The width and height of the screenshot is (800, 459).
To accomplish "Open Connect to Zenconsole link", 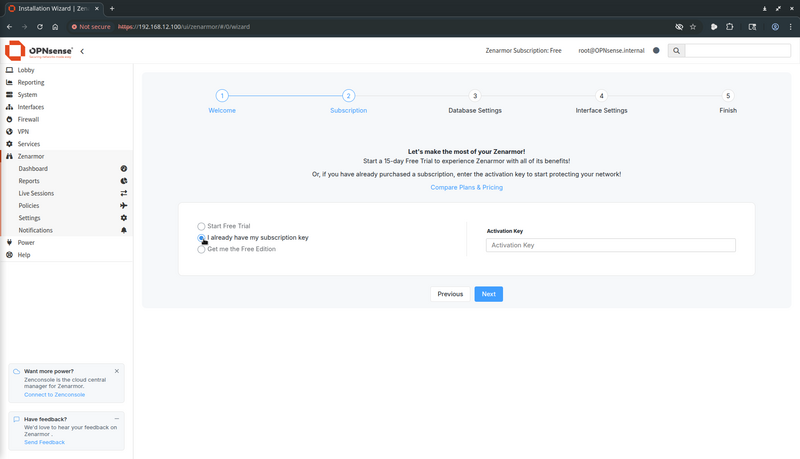I will click(x=55, y=395).
